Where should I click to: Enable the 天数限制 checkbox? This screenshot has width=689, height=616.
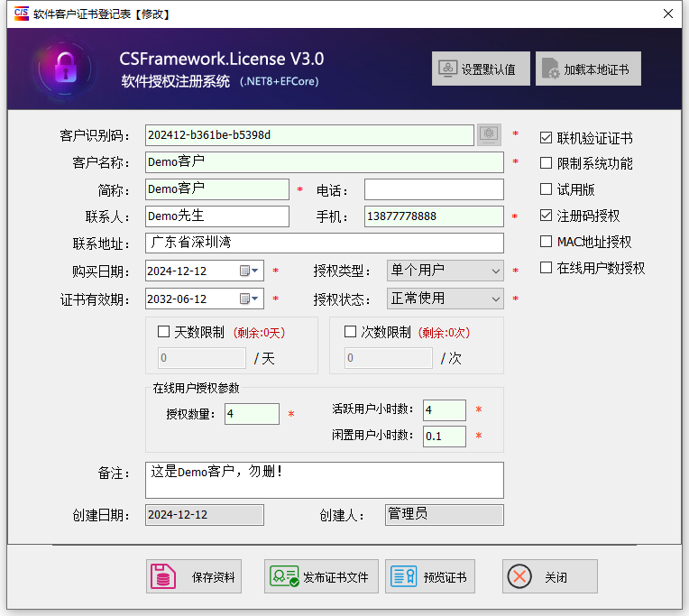(x=163, y=332)
